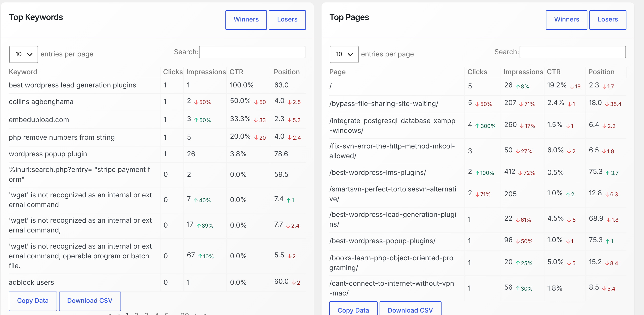Sort keywords table by Position column
The height and width of the screenshot is (315, 644).
tap(286, 72)
